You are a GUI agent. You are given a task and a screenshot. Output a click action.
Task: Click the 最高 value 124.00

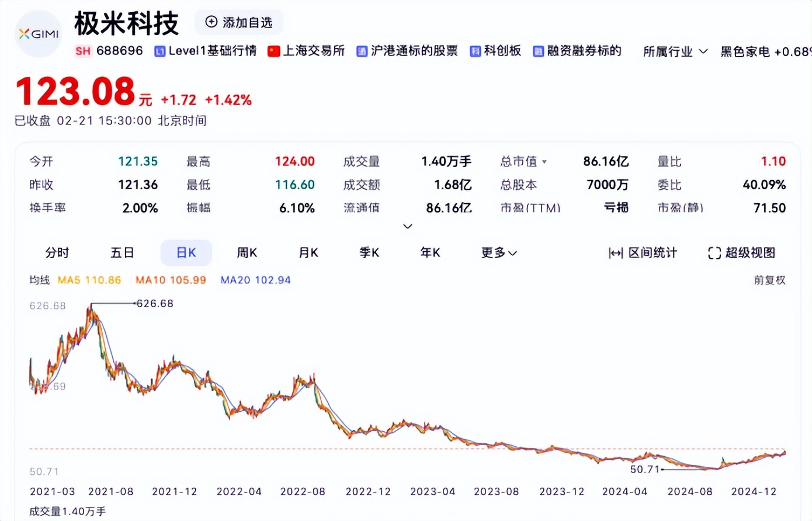(295, 162)
